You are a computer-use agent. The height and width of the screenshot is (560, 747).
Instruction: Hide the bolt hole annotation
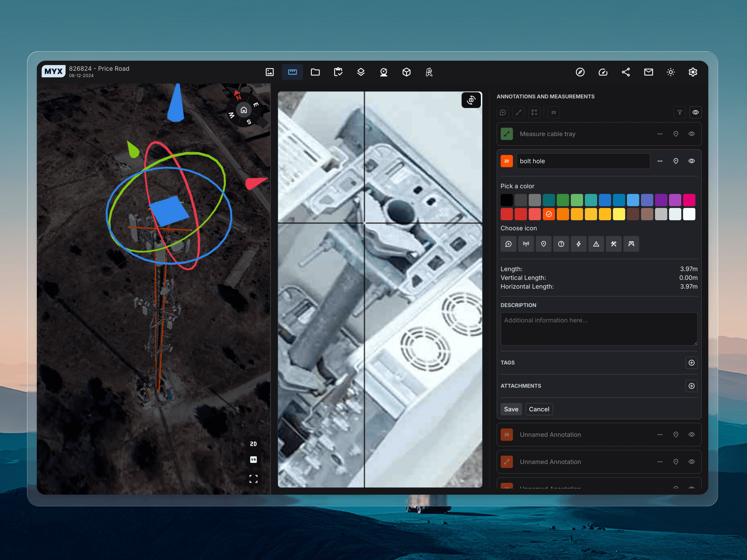point(691,161)
